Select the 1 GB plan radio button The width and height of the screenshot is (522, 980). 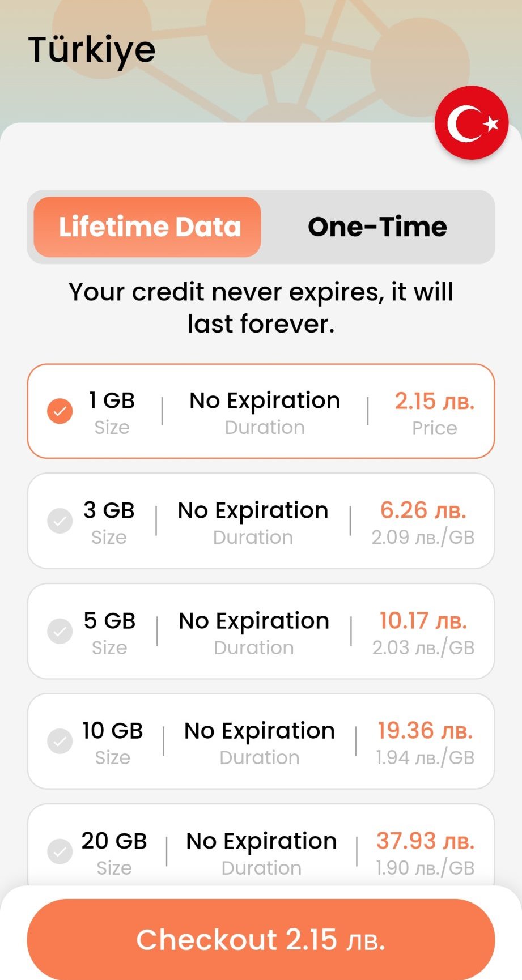pos(60,411)
